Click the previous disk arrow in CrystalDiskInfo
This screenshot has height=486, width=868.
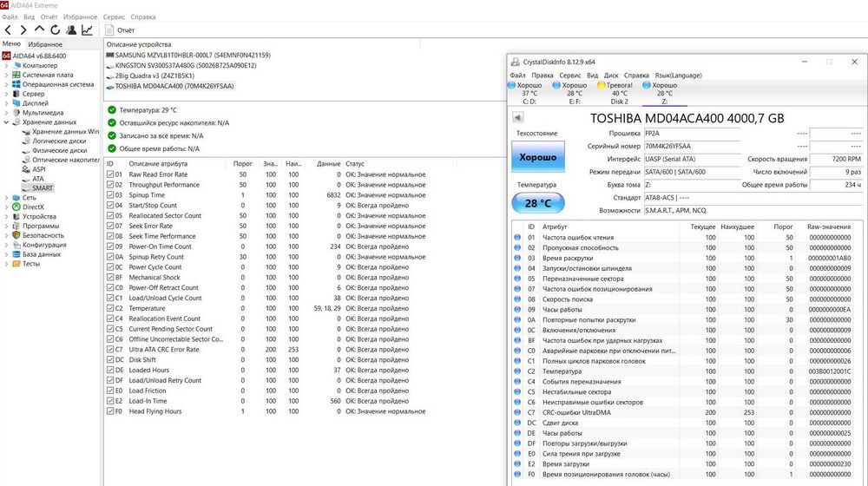coord(517,117)
